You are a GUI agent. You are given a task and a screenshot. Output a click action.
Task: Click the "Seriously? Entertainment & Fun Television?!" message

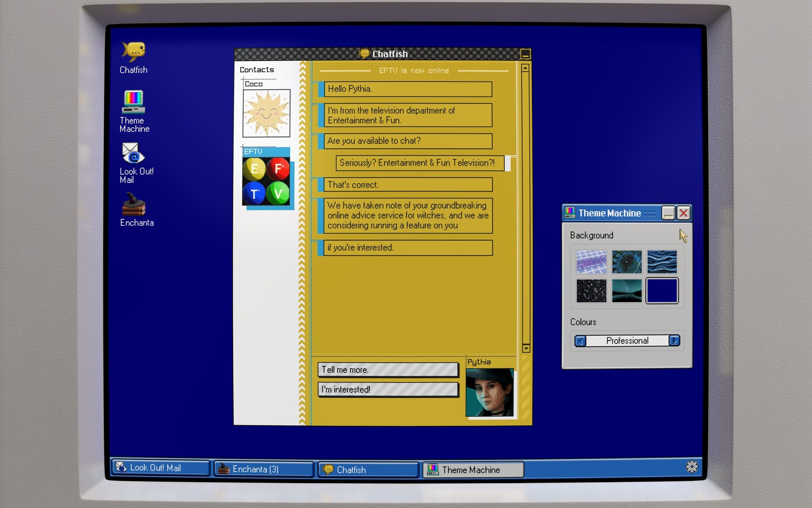pos(420,163)
